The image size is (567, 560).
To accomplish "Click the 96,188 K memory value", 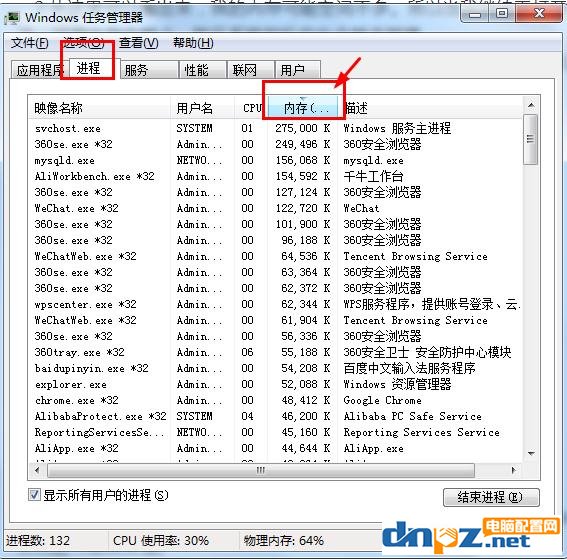I will [306, 240].
